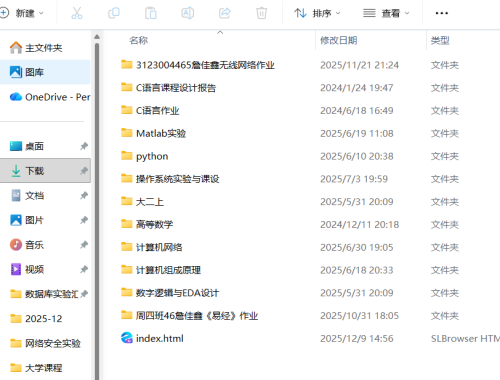Click the index.html browser file icon
This screenshot has height=380, width=500.
127,338
